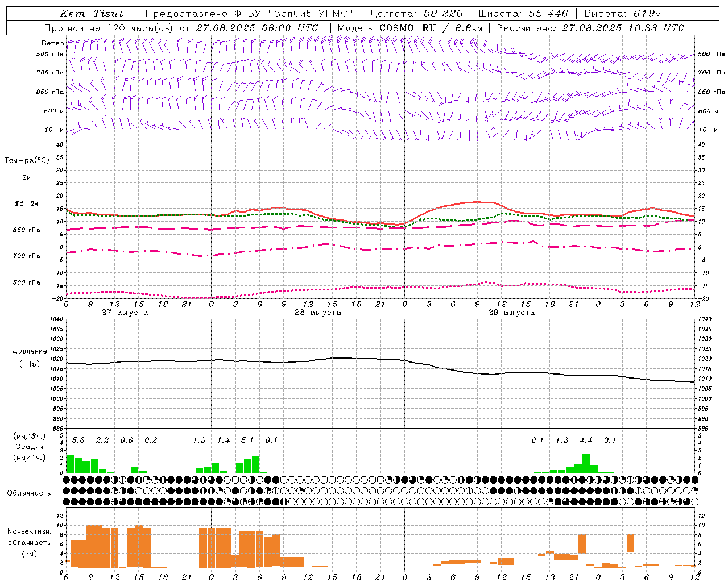Click the Конвективн. convective cloud label
The height and width of the screenshot is (582, 728).
click(x=29, y=531)
